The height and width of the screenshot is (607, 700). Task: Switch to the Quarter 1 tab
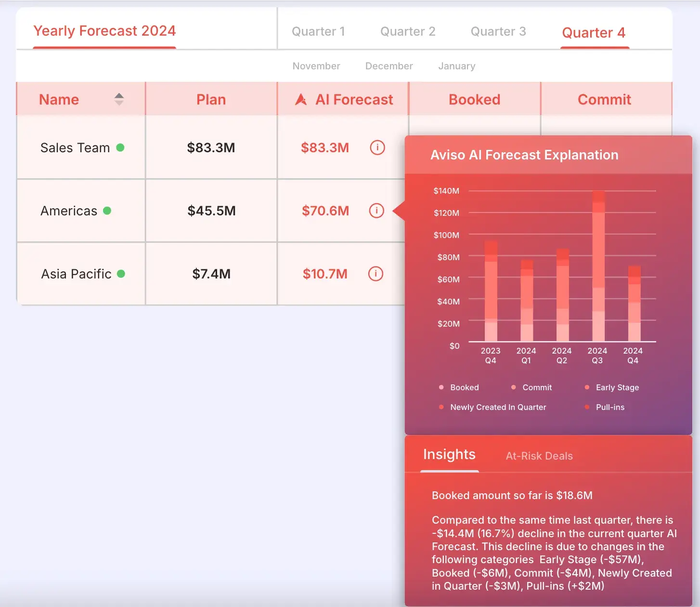[318, 32]
